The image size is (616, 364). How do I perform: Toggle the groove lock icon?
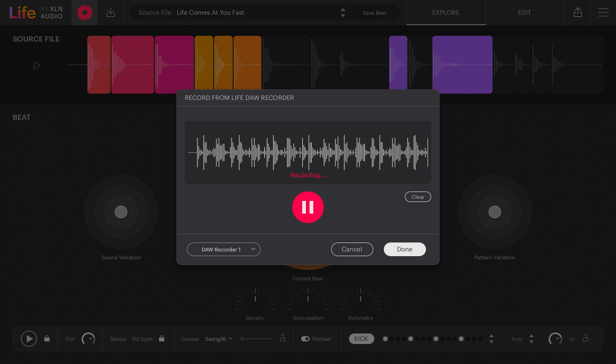[283, 339]
